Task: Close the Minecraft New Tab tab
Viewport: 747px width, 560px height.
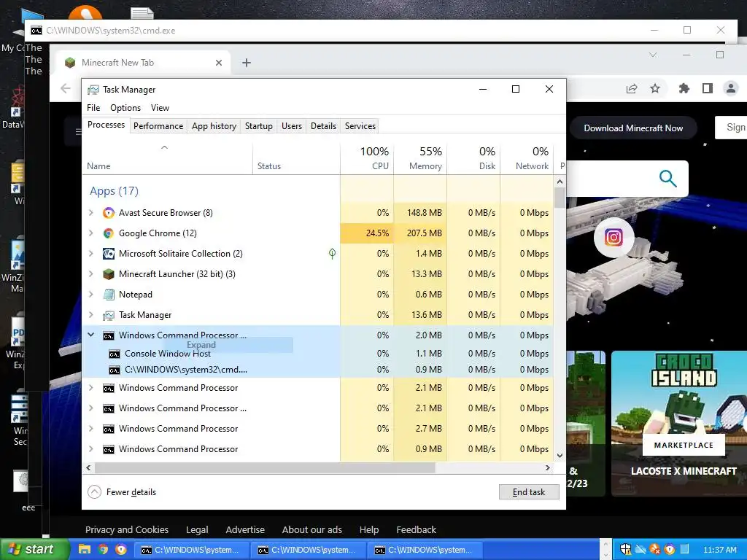Action: pos(219,63)
